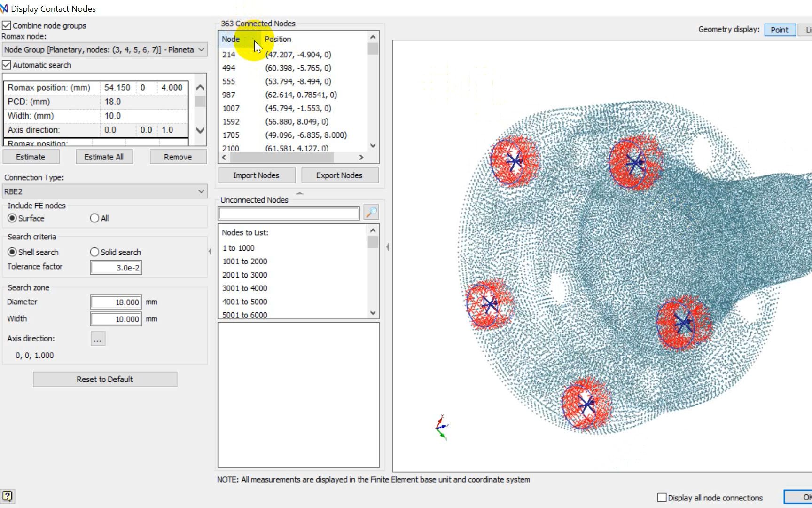Image resolution: width=812 pixels, height=508 pixels.
Task: Enable Display all node connections
Action: pyautogui.click(x=662, y=498)
